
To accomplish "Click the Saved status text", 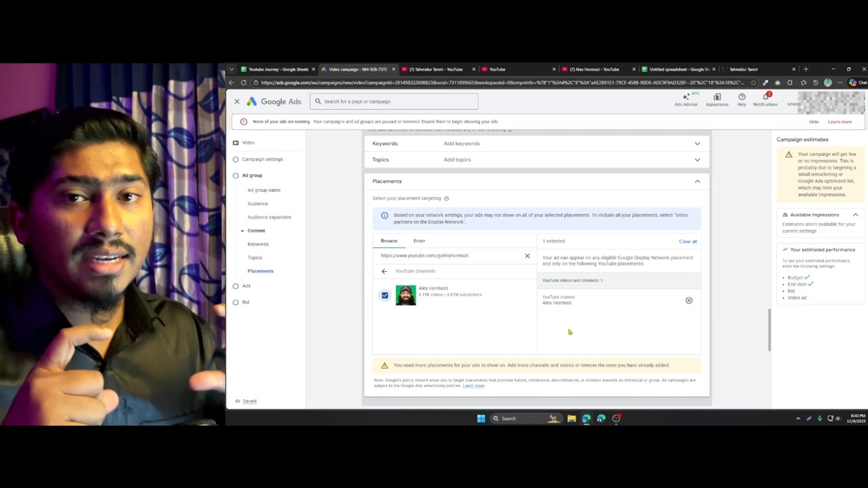I will tap(250, 401).
